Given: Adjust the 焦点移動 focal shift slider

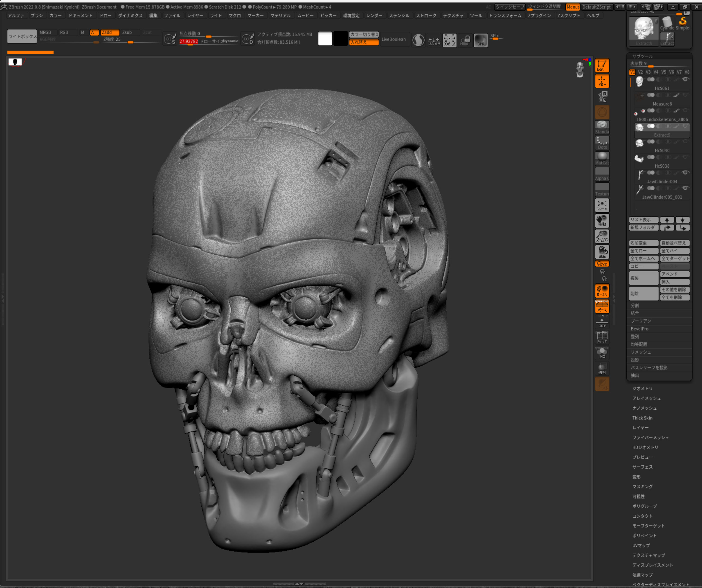Looking at the screenshot, I should pyautogui.click(x=209, y=34).
